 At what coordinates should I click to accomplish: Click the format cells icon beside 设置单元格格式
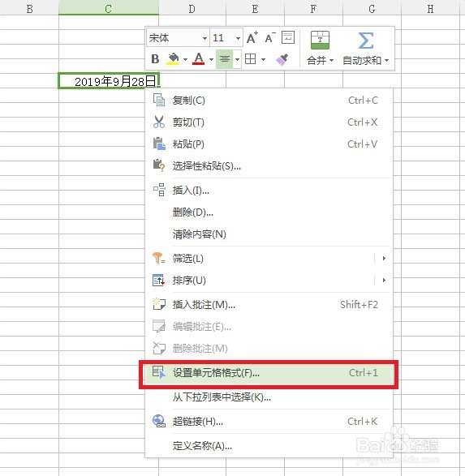pos(159,372)
